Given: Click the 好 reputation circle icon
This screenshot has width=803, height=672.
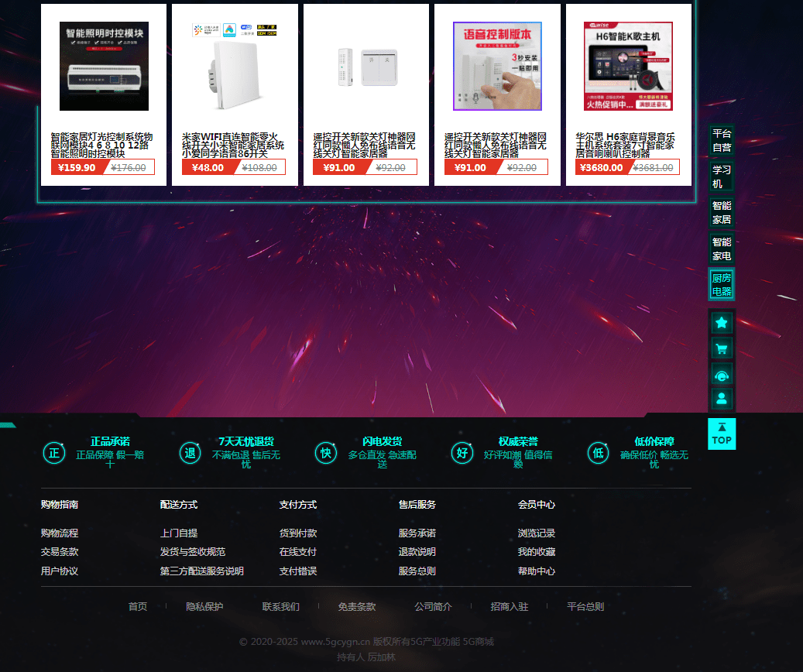Looking at the screenshot, I should [x=462, y=453].
